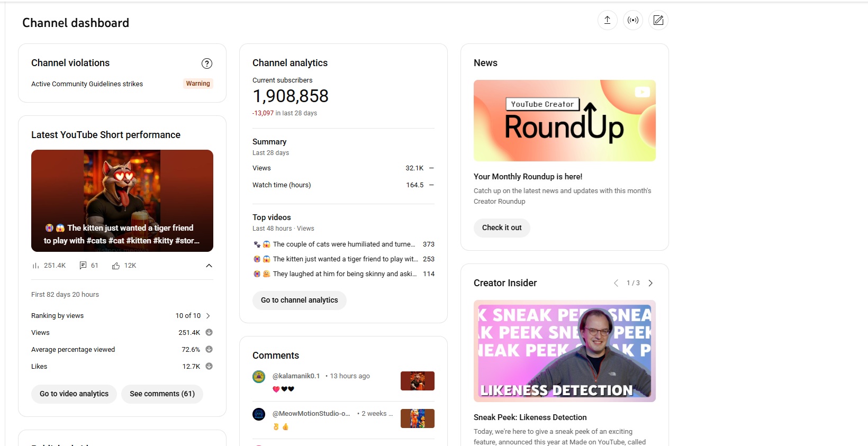The width and height of the screenshot is (868, 446).
Task: Open top video 'The couple of cats were humiliated'
Action: point(343,244)
